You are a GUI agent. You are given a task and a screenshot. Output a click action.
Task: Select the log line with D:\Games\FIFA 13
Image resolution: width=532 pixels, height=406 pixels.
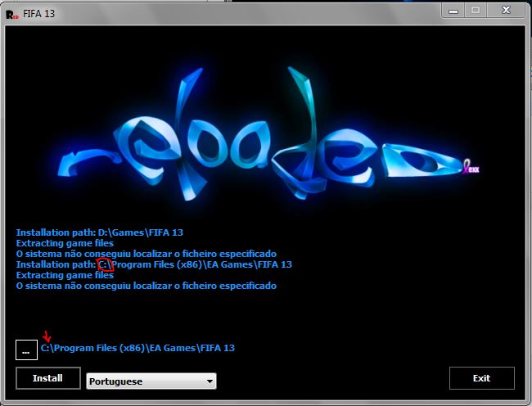99,232
